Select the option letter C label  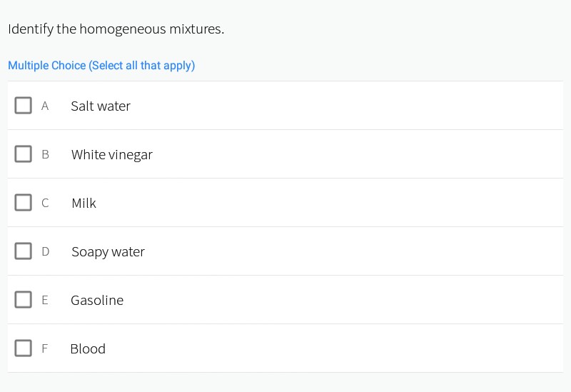[46, 203]
